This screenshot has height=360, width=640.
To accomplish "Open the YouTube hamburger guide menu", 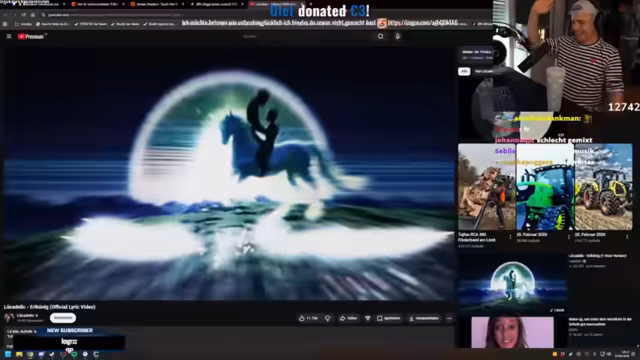I will (x=9, y=36).
